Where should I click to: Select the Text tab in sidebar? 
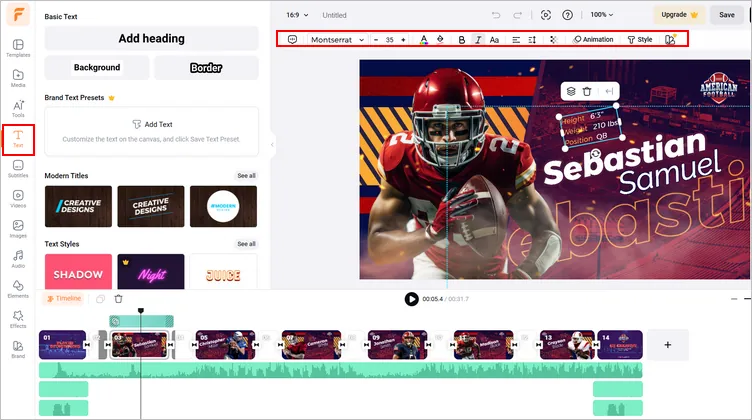coord(18,139)
